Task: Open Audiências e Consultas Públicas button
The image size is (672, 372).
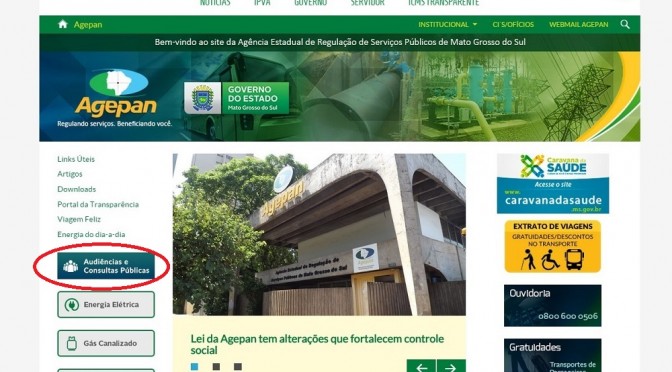Action: [106, 266]
